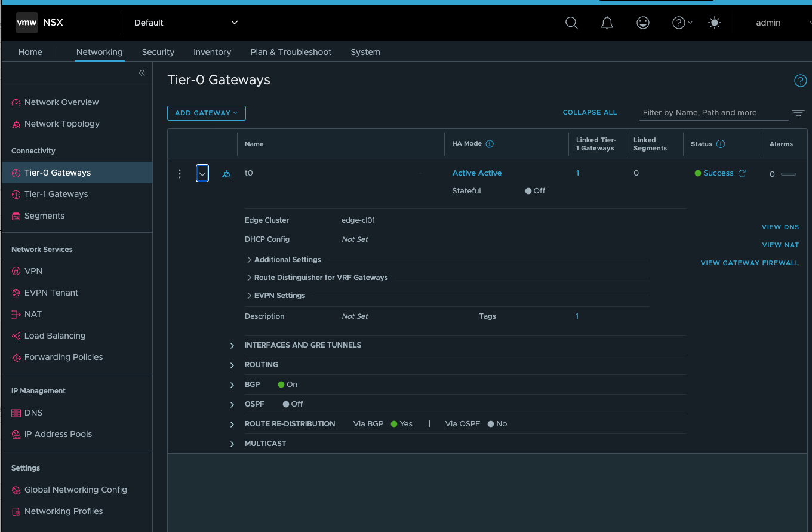The height and width of the screenshot is (532, 812).
Task: Click the t0 gateway name
Action: (x=249, y=173)
